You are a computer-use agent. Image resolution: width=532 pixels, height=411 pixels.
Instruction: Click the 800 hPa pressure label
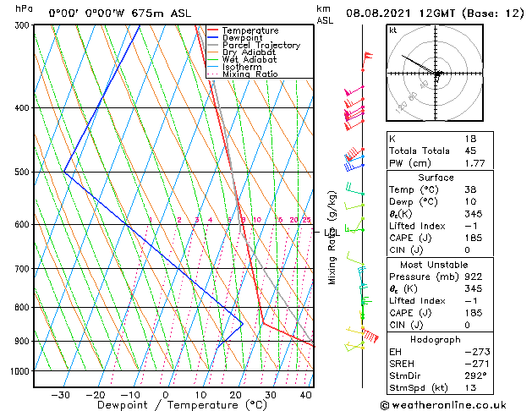(24, 307)
